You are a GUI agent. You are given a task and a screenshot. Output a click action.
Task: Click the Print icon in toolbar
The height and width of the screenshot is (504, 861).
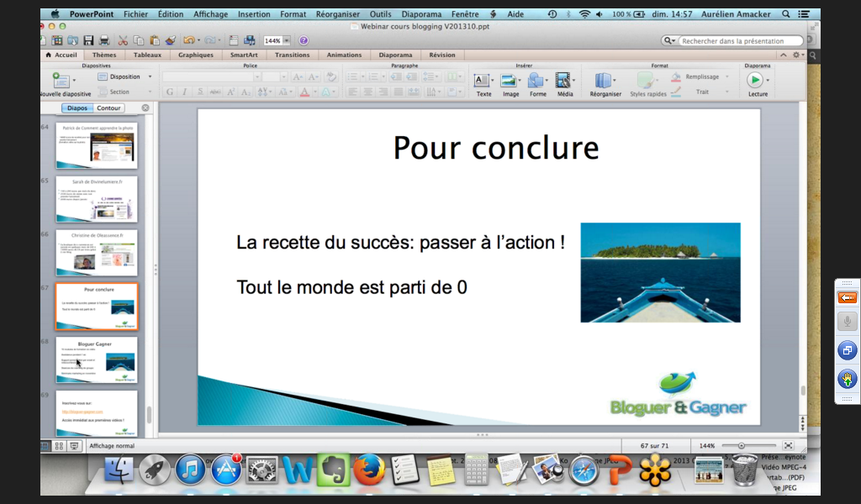(104, 40)
